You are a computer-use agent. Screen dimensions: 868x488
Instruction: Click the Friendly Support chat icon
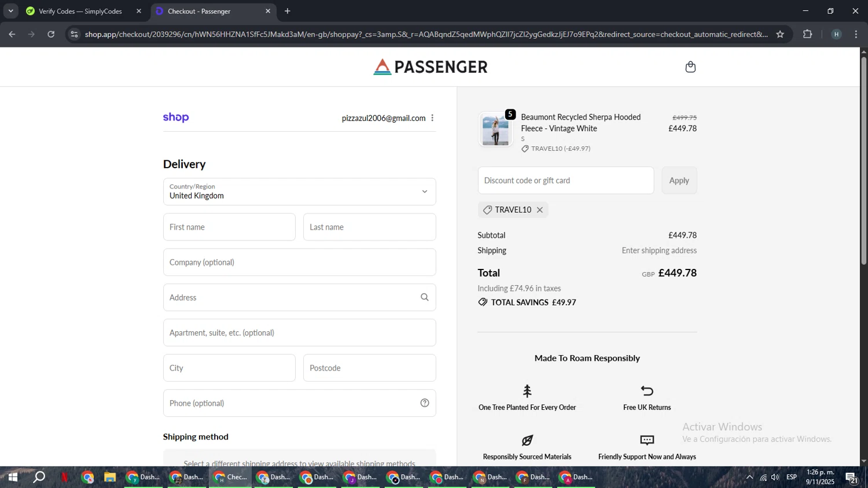coord(647,441)
